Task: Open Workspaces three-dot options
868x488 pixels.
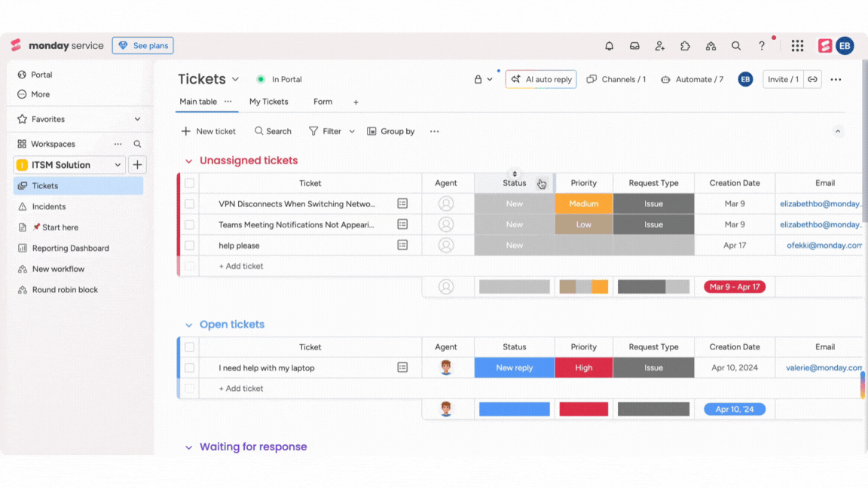Action: tap(118, 144)
